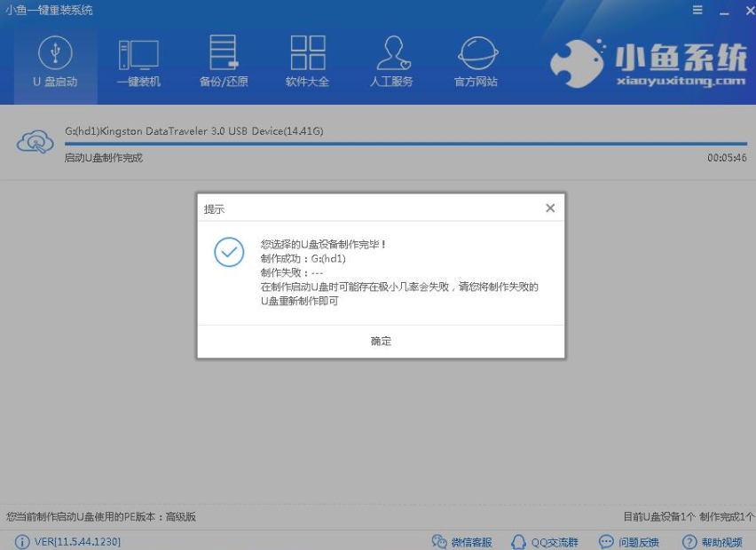Select the U盘启动 (USB boot) icon

coord(55,59)
